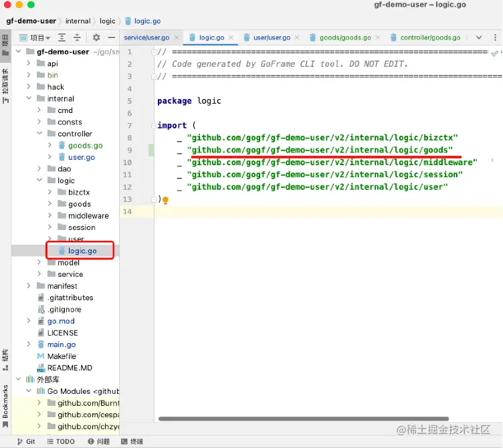The width and height of the screenshot is (503, 448).
Task: Expand the bin folder
Action: point(29,75)
